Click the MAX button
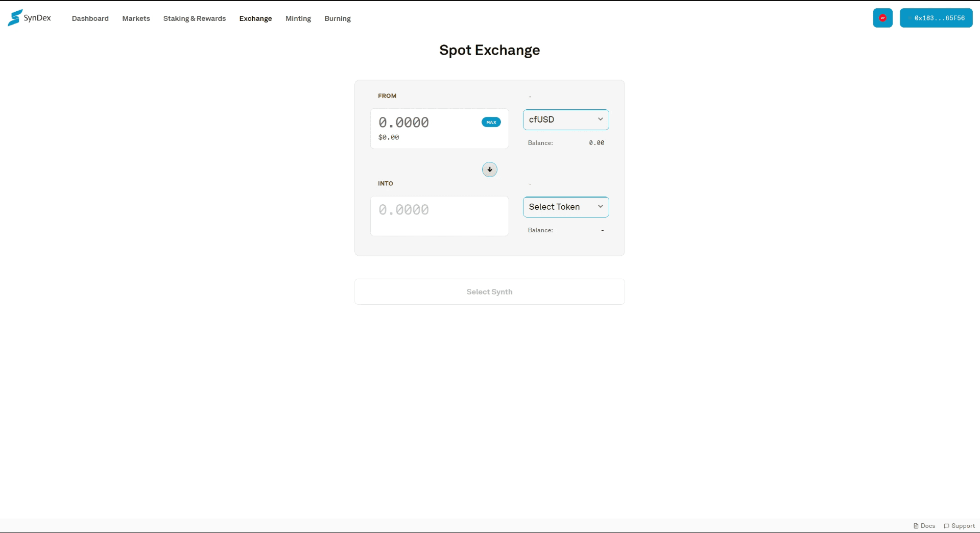This screenshot has width=980, height=533. [x=491, y=122]
